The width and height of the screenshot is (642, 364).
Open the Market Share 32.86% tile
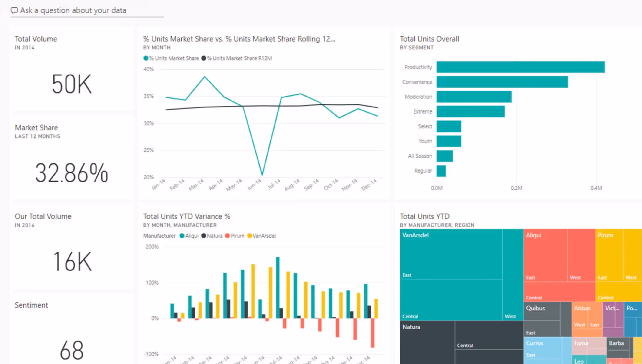point(72,172)
